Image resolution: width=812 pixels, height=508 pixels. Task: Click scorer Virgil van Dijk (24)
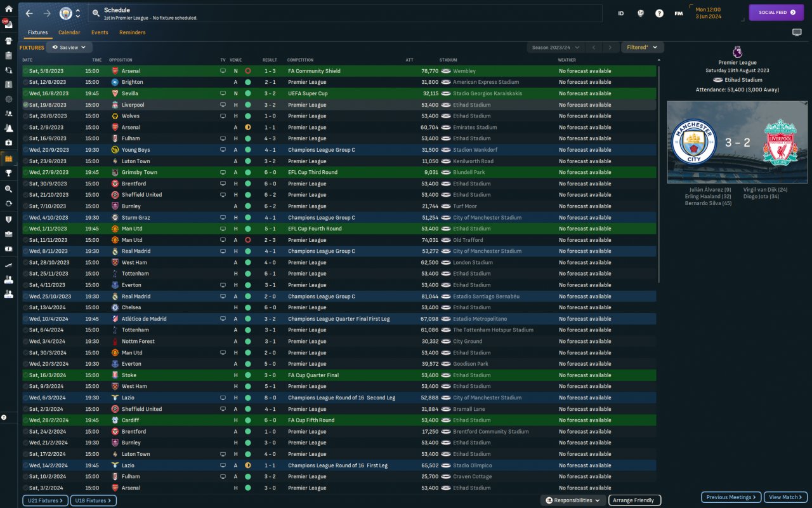pos(765,189)
